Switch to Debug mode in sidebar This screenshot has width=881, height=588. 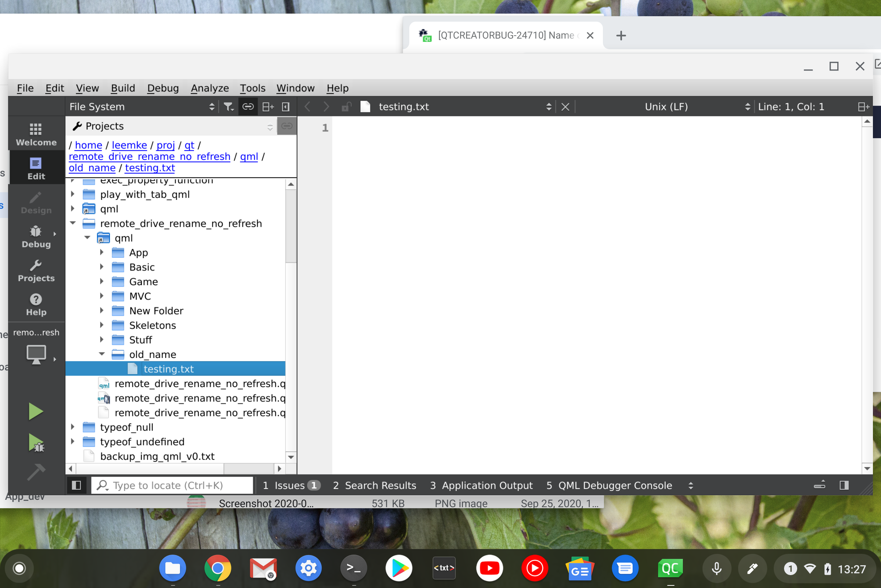coord(36,237)
